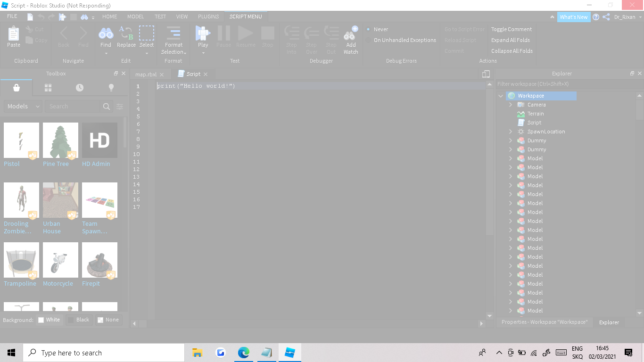
Task: Switch to the map.rbxl document tab
Action: tap(146, 74)
